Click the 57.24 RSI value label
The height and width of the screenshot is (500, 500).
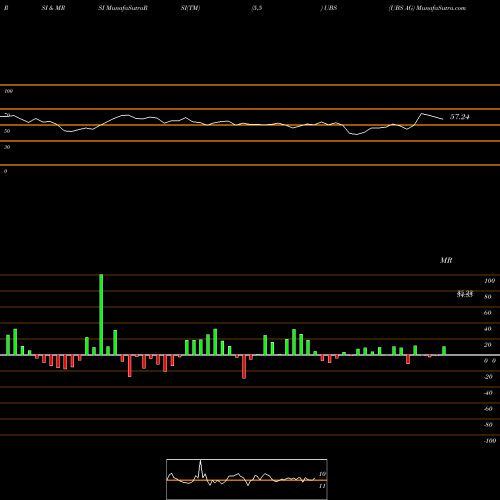pyautogui.click(x=459, y=117)
